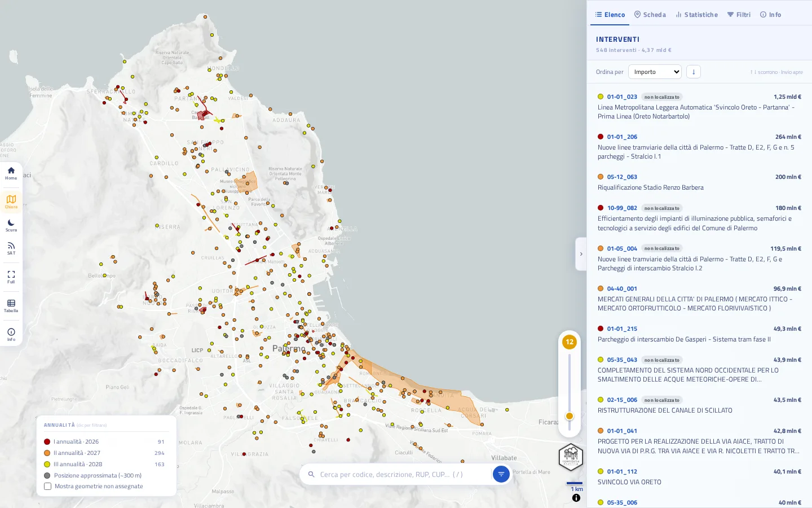Select intervention 01-01_215 Parcheggio De Gasperi
The width and height of the screenshot is (812, 508).
[x=699, y=334]
